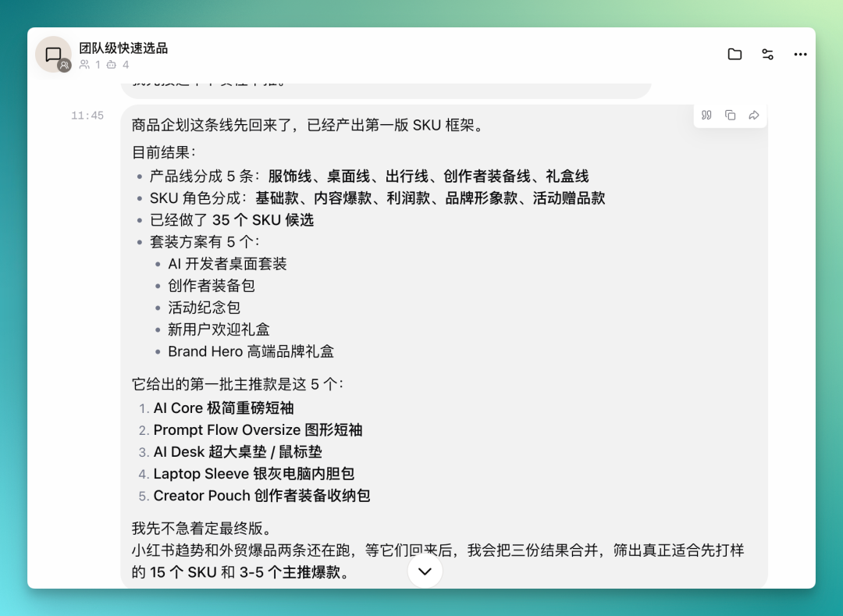The image size is (843, 616).
Task: Click the paragraph starting 小红书趋势和外贸爆品
Action: pyautogui.click(x=438, y=561)
